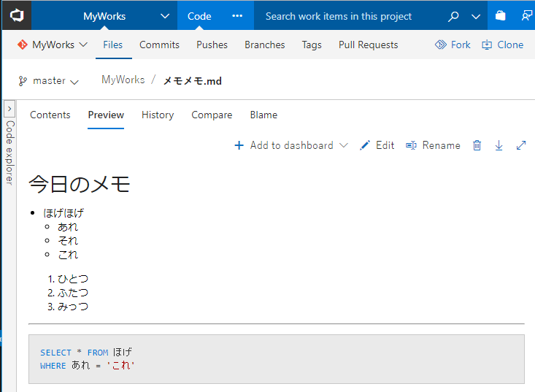The image size is (535, 392).
Task: Click the Edit pencil button
Action: tap(377, 145)
